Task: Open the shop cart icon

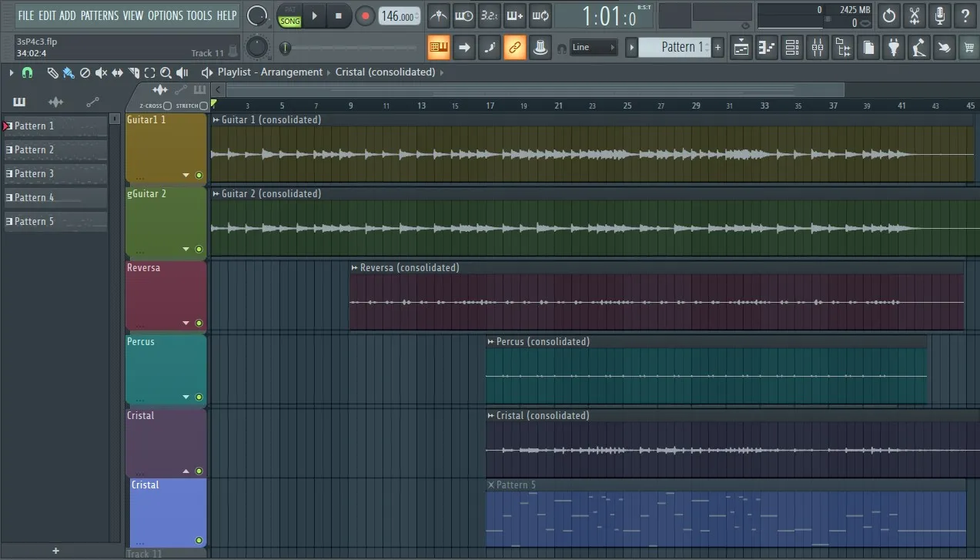Action: click(x=968, y=47)
